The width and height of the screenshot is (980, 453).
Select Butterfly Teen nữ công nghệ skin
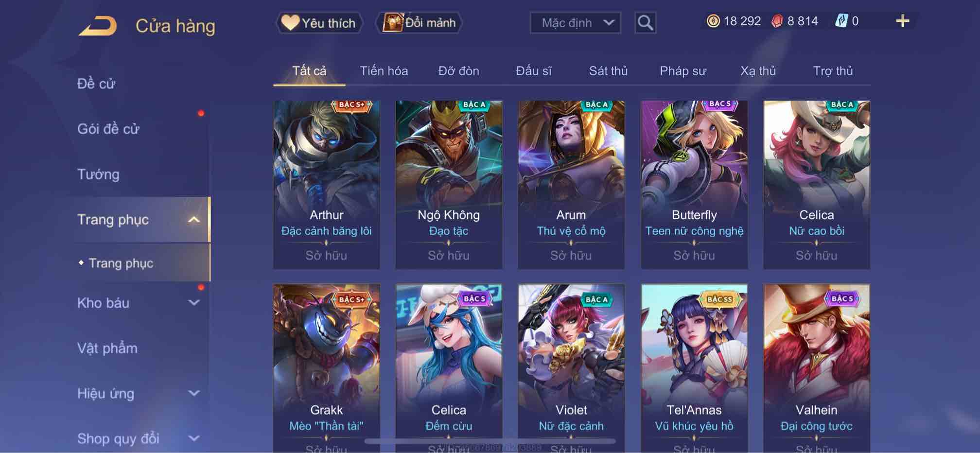(694, 185)
